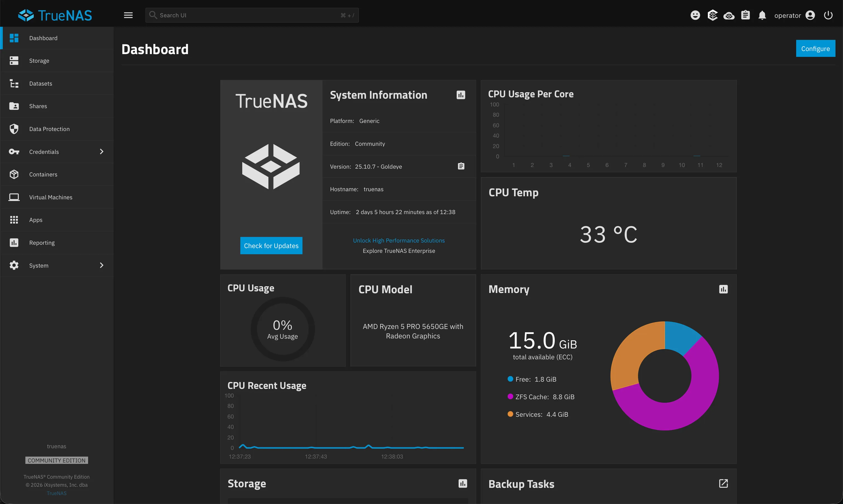Click the power button icon
The width and height of the screenshot is (843, 504).
(x=828, y=15)
